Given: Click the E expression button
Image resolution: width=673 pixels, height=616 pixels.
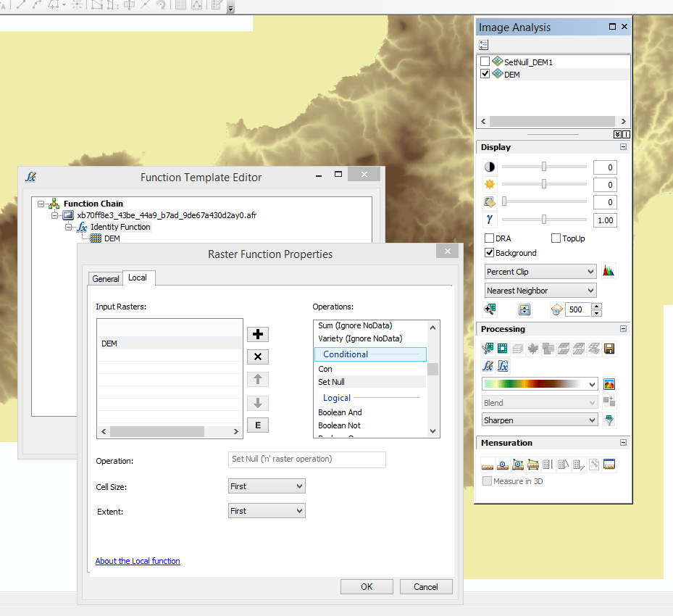Looking at the screenshot, I should click(x=257, y=425).
